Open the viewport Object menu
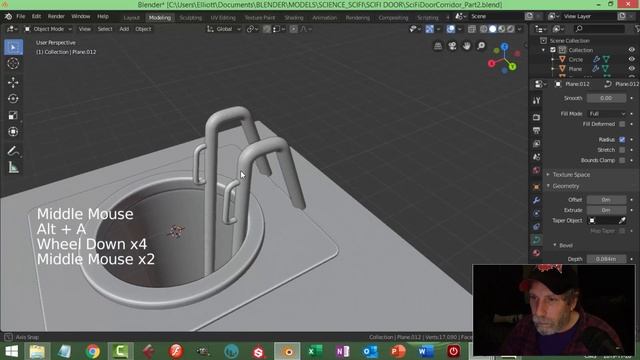This screenshot has height=360, width=640. point(143,29)
